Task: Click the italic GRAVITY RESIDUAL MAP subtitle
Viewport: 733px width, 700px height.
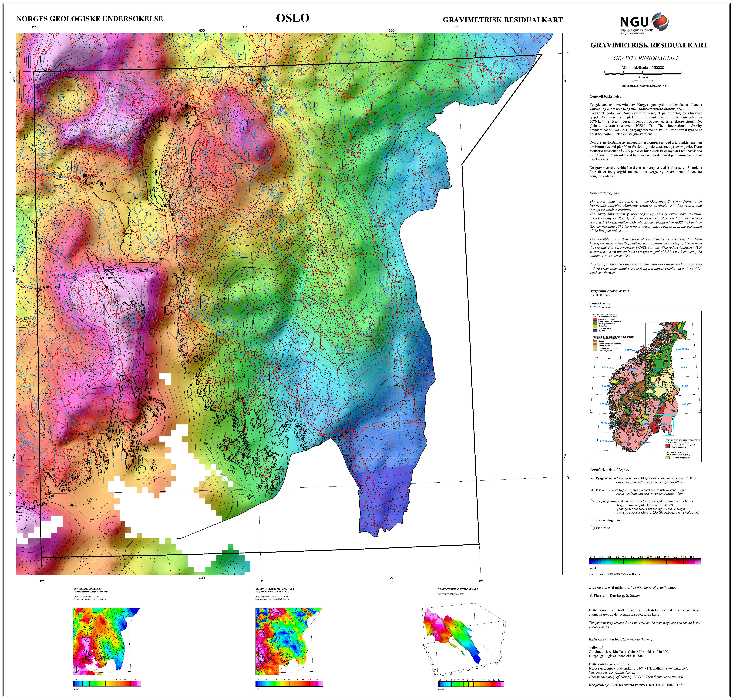Action: pyautogui.click(x=646, y=58)
